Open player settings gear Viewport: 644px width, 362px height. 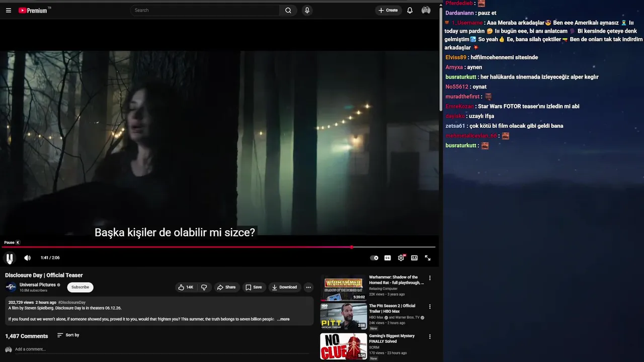(401, 258)
